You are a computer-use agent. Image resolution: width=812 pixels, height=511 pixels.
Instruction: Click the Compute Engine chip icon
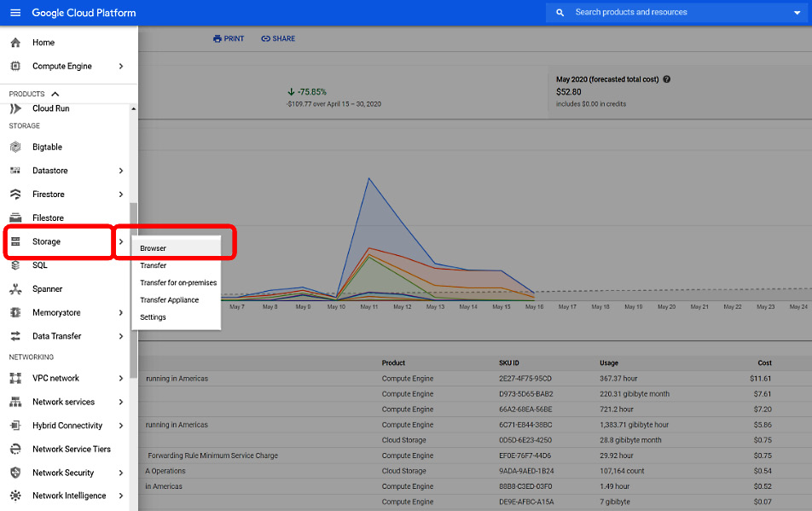15,66
